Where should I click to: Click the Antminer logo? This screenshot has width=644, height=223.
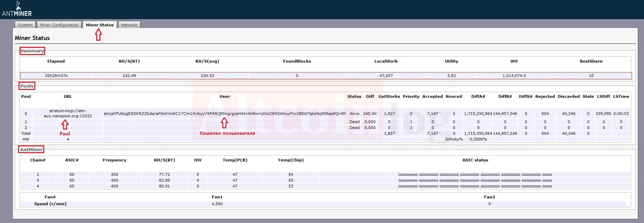[17, 9]
